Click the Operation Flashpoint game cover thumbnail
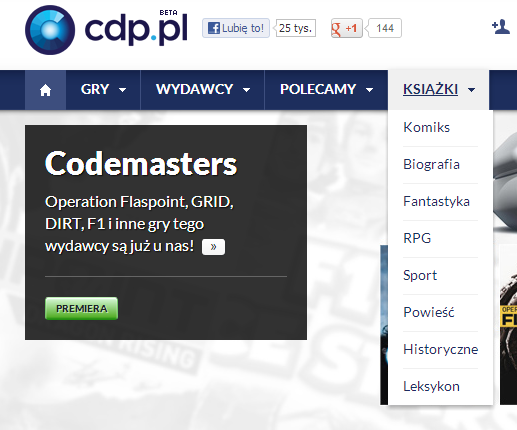Screen dimensions: 517x430 [508, 324]
